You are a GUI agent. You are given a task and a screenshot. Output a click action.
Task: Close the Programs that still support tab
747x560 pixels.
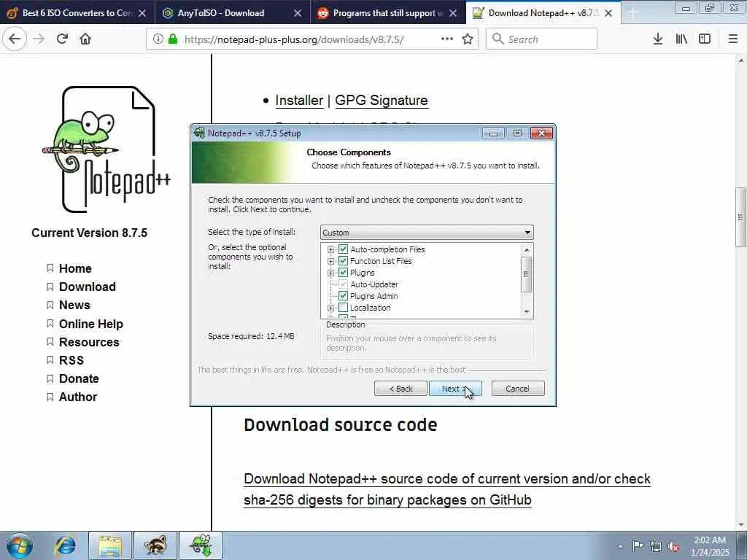click(453, 13)
